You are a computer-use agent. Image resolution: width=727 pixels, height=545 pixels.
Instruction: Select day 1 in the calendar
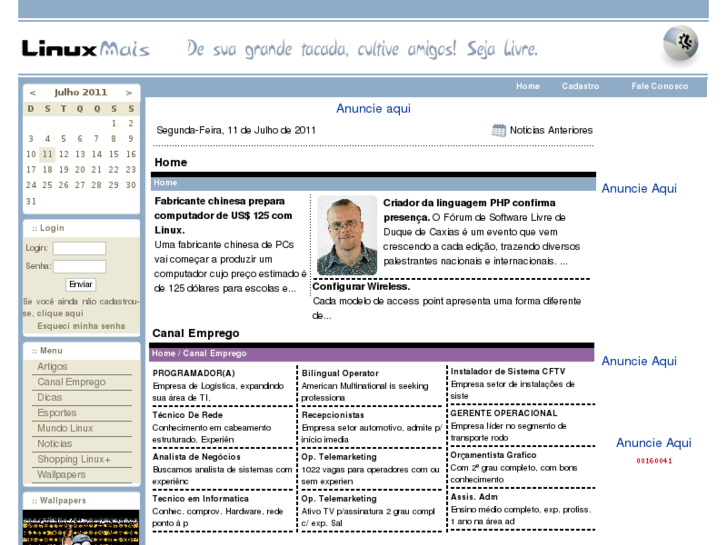pyautogui.click(x=114, y=123)
